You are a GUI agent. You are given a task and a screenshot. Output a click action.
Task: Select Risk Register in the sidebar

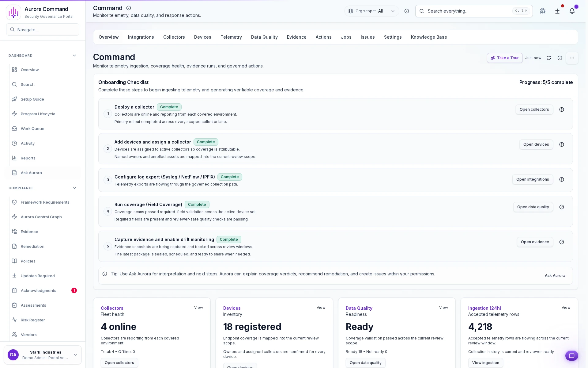point(32,320)
